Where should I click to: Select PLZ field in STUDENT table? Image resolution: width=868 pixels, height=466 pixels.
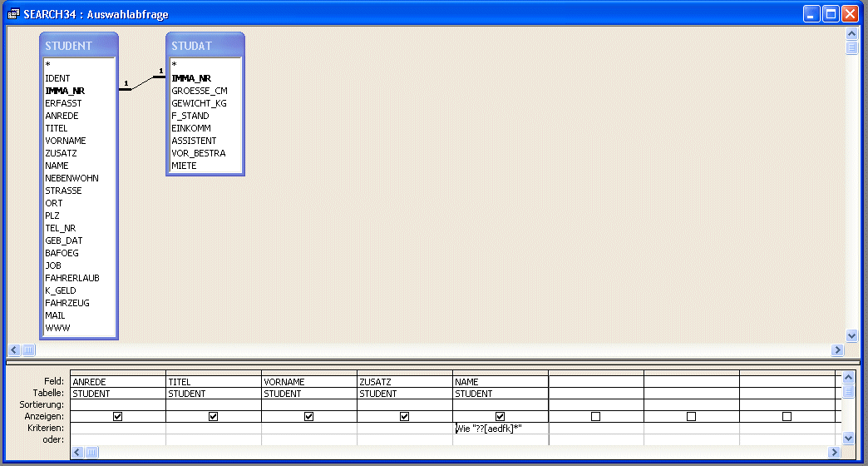coord(52,216)
